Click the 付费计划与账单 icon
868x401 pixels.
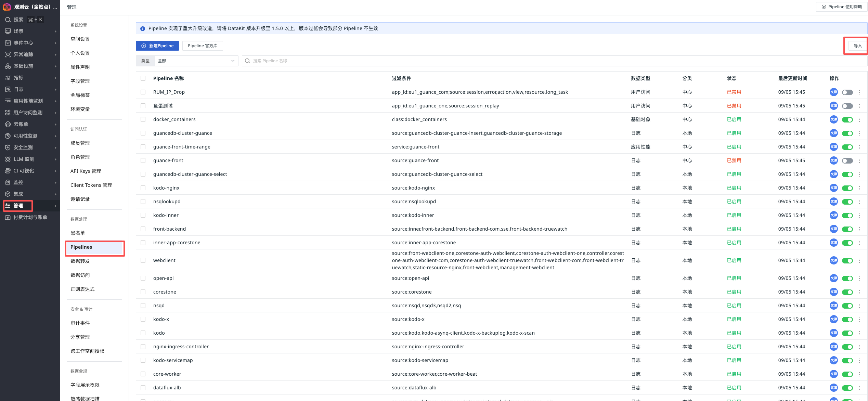coord(8,217)
